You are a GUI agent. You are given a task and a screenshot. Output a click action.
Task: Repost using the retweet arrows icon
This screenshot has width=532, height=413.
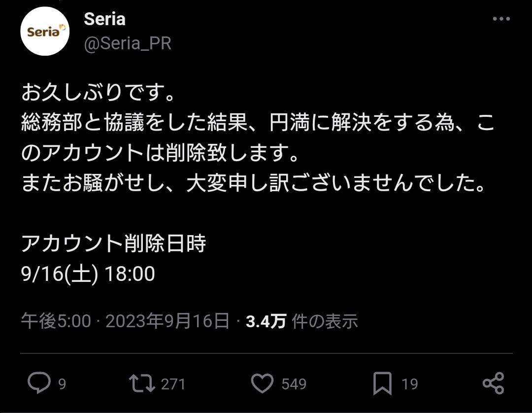click(x=142, y=383)
